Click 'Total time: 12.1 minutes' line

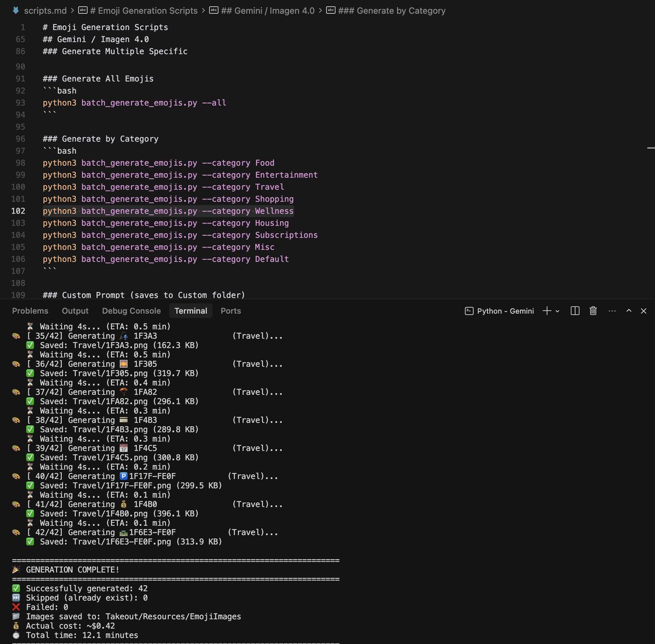click(x=75, y=635)
